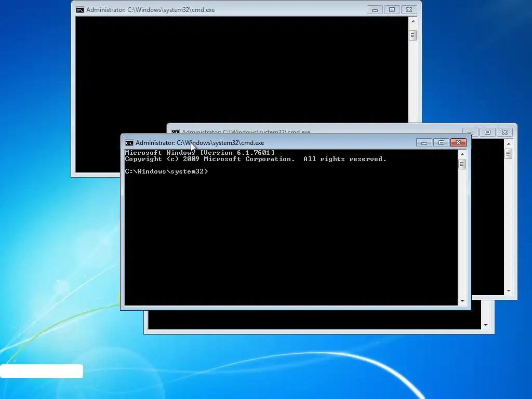Image resolution: width=532 pixels, height=399 pixels.
Task: Close the active cmd window with red X
Action: pos(458,143)
